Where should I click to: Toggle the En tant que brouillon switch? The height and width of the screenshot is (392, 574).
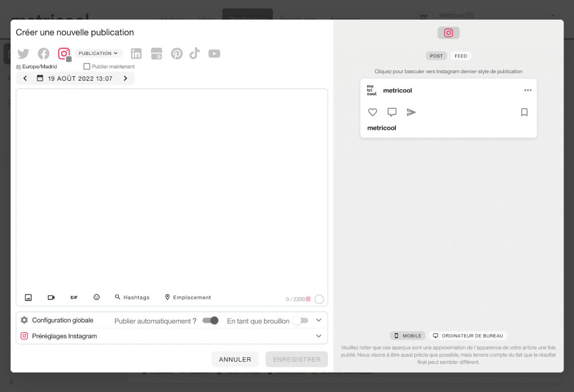(x=300, y=321)
